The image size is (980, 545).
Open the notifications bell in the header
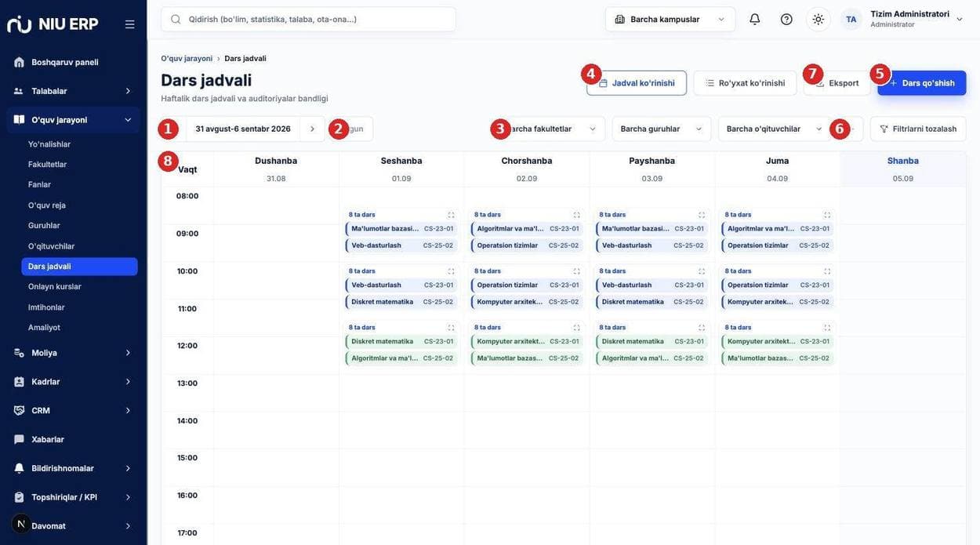pos(755,19)
